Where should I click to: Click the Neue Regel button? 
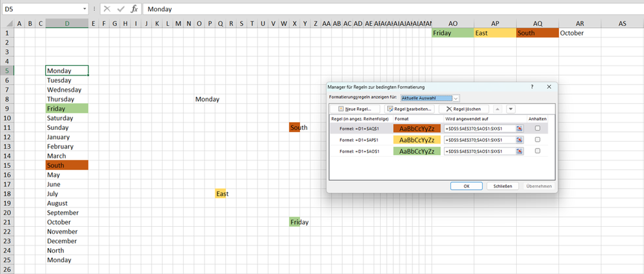[356, 109]
